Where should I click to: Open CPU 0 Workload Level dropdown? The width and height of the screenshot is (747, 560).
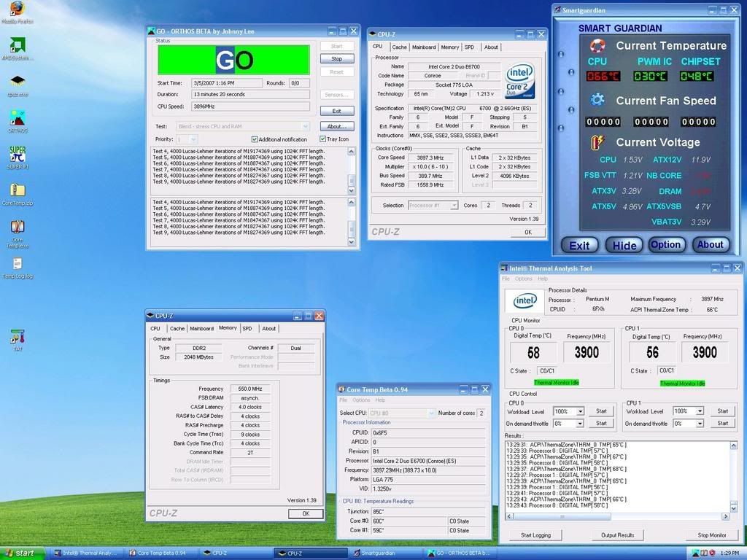pyautogui.click(x=580, y=411)
